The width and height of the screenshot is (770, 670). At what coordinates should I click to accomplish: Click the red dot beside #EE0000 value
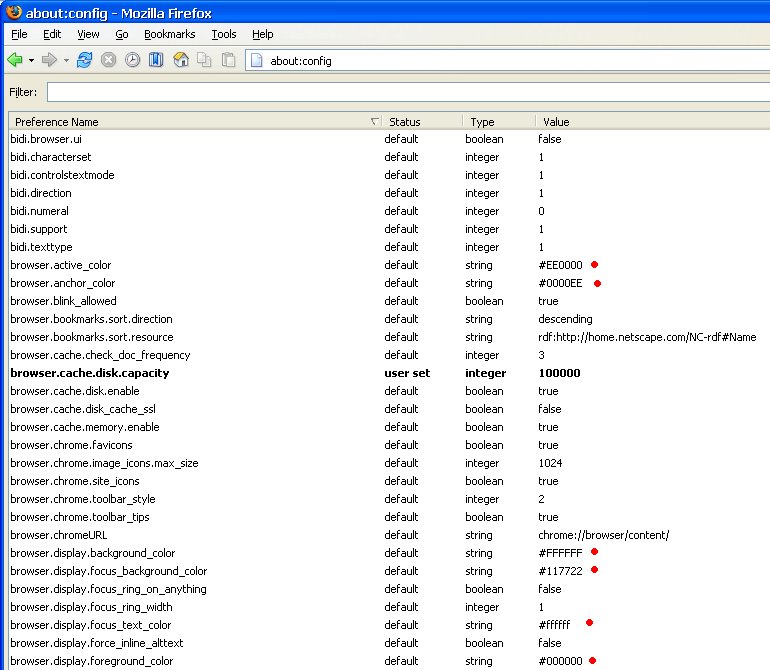pyautogui.click(x=594, y=265)
